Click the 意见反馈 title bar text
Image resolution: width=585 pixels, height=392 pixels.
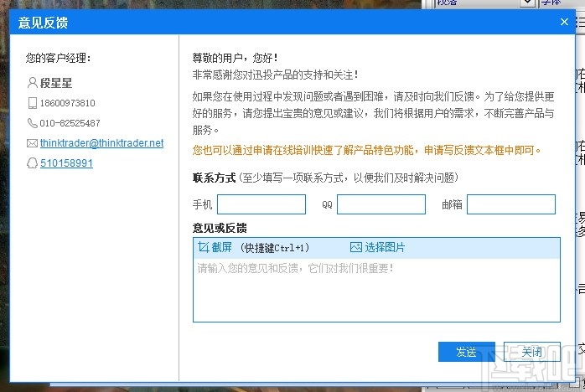[43, 23]
